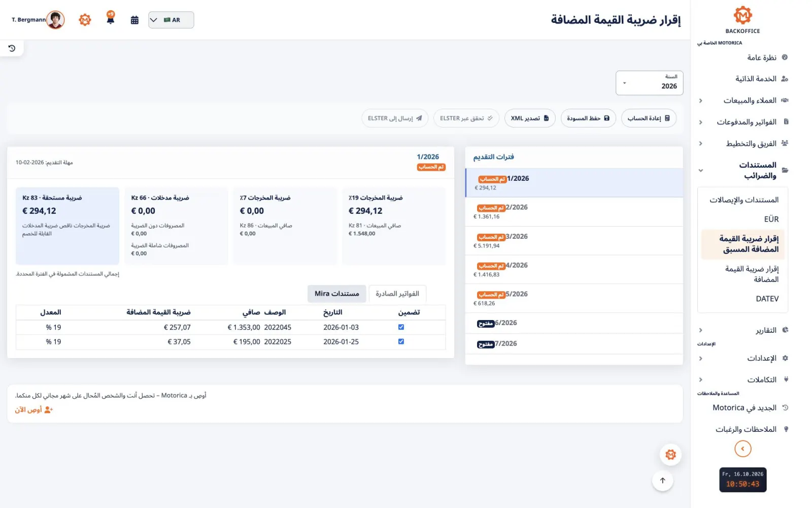Image resolution: width=812 pixels, height=508 pixels.
Task: Switch to مستندات Mira tab
Action: (336, 294)
